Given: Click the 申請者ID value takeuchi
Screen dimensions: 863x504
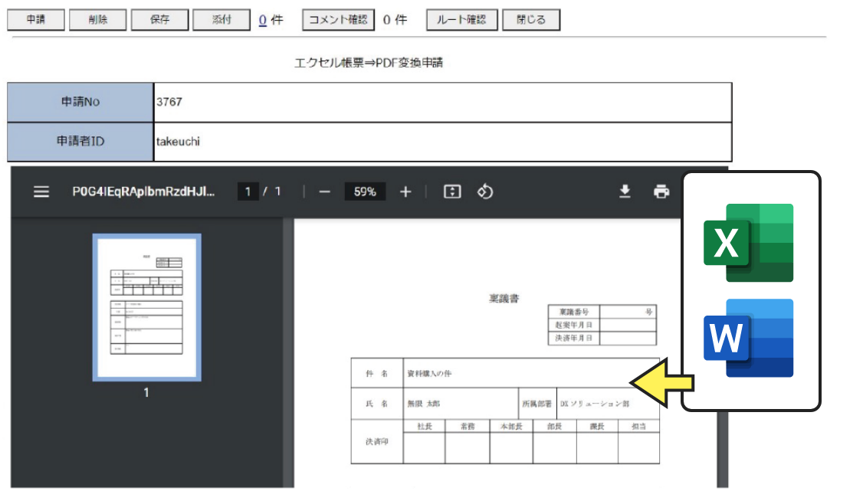Looking at the screenshot, I should click(x=178, y=142).
